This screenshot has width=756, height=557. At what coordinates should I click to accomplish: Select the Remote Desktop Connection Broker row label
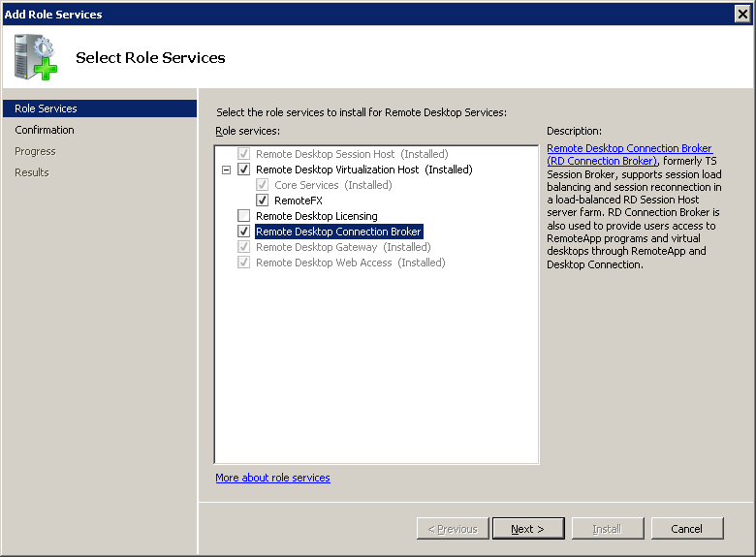[338, 232]
